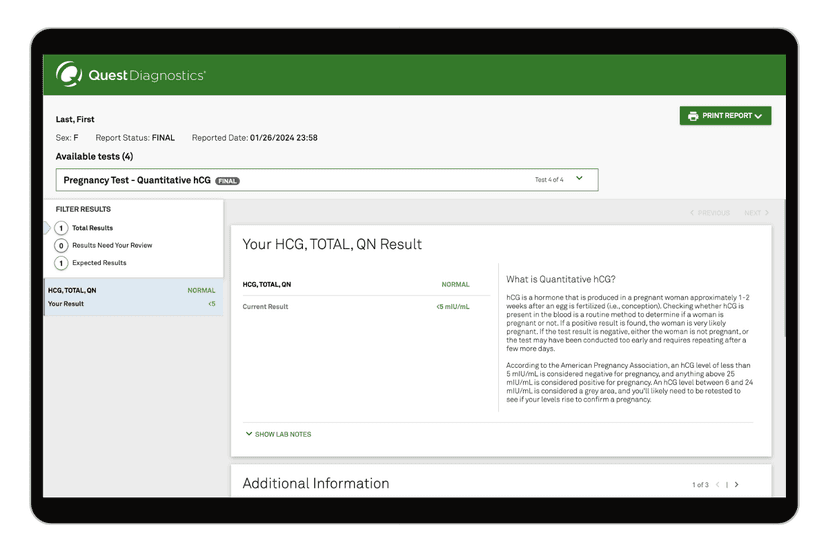828x552 pixels.
Task: Go to previous page in Additional Information
Action: pyautogui.click(x=717, y=485)
